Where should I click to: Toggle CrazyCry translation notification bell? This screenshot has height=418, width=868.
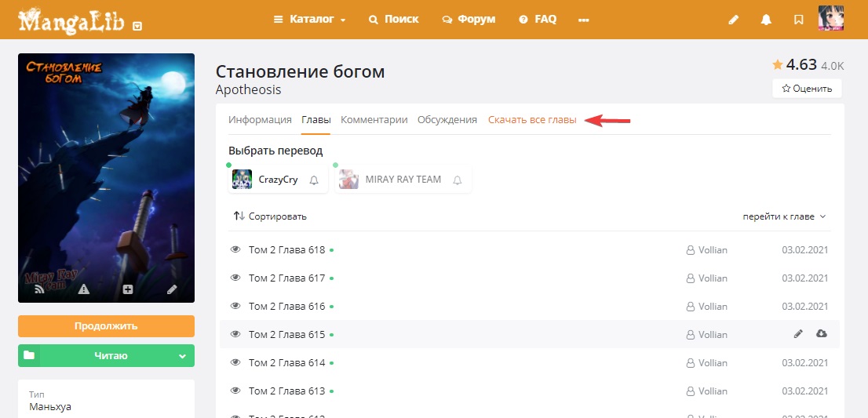click(x=314, y=180)
